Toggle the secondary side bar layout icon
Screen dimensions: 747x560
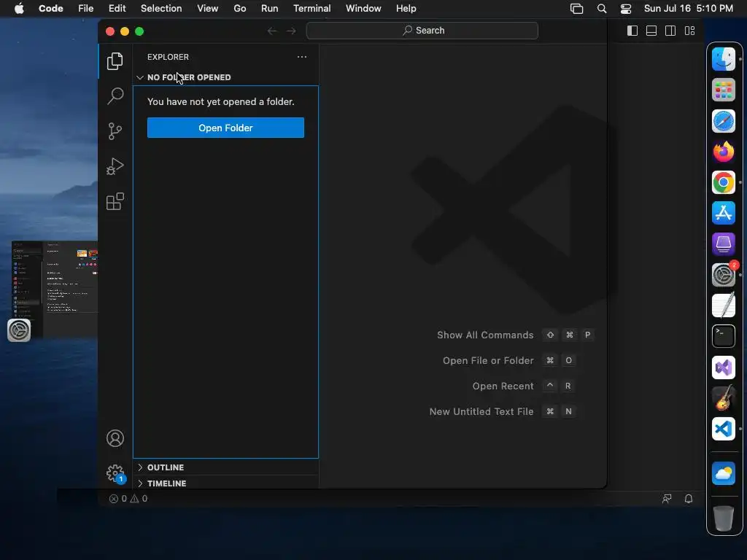(670, 31)
